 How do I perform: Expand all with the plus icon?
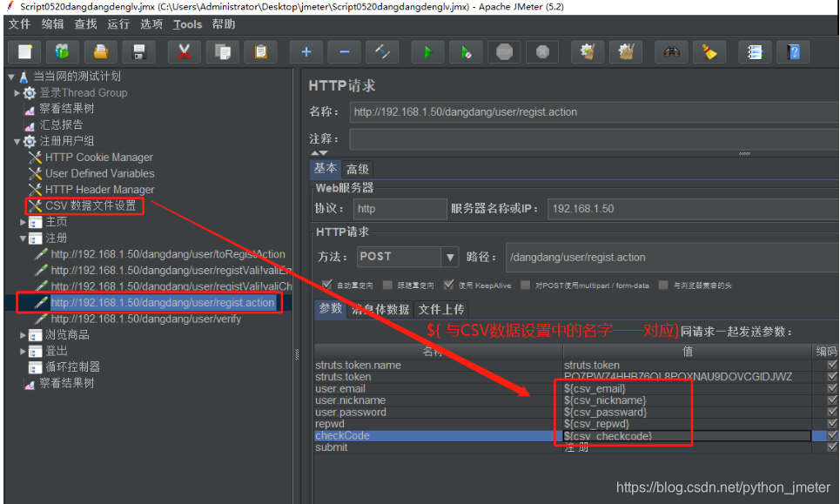pos(306,52)
